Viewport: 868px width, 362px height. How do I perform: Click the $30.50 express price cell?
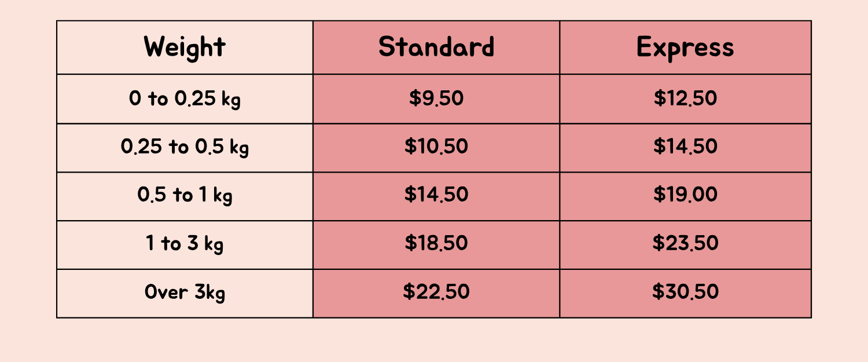coord(685,294)
